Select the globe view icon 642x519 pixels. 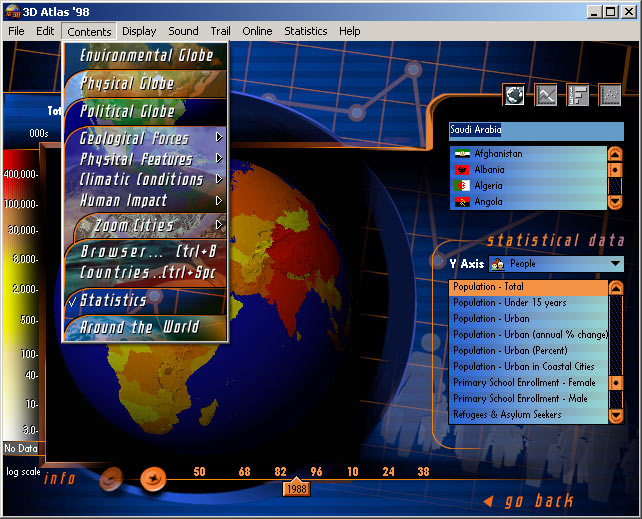514,95
